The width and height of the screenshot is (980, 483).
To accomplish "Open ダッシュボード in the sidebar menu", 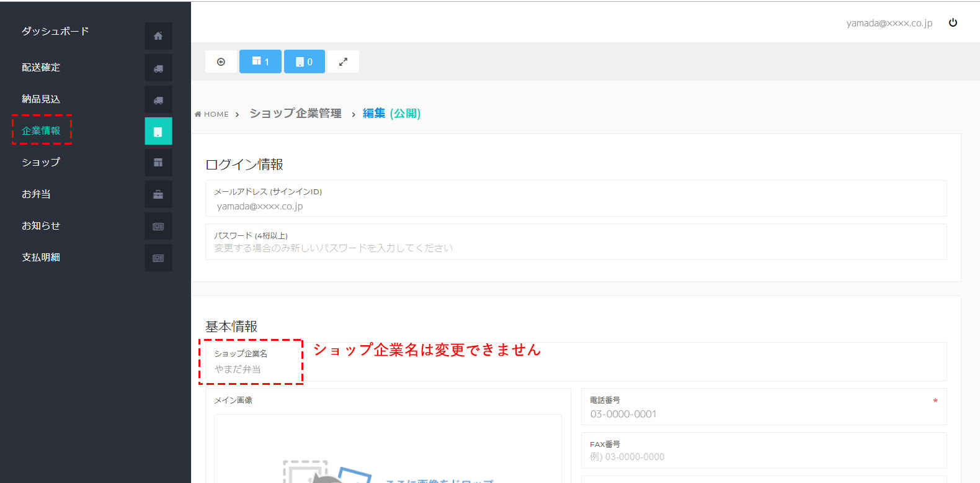I will [x=55, y=31].
